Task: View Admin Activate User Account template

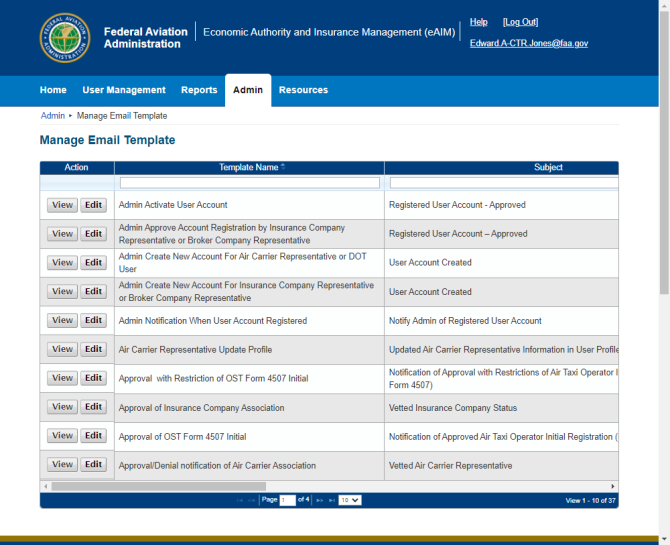Action: pos(62,205)
